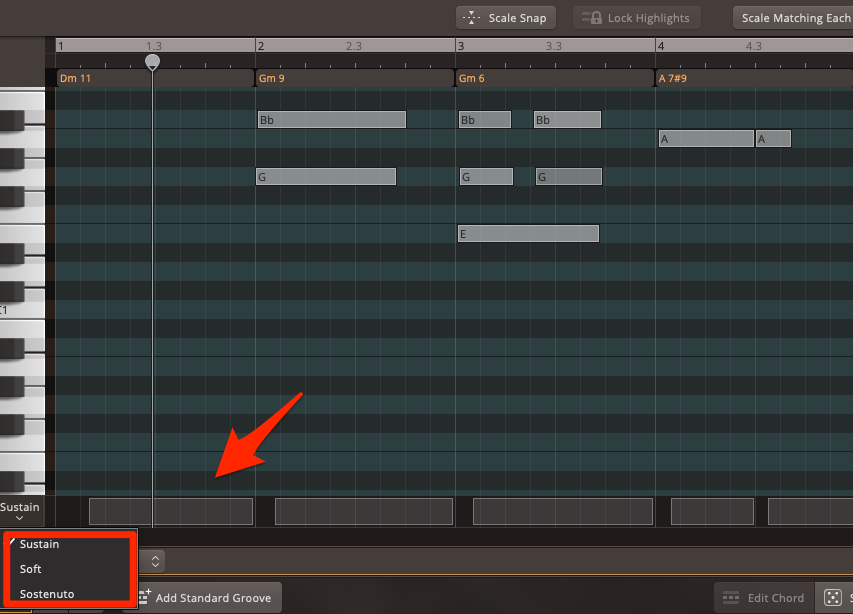The height and width of the screenshot is (614, 853).
Task: Select the long Bb note in bar 2
Action: (332, 120)
